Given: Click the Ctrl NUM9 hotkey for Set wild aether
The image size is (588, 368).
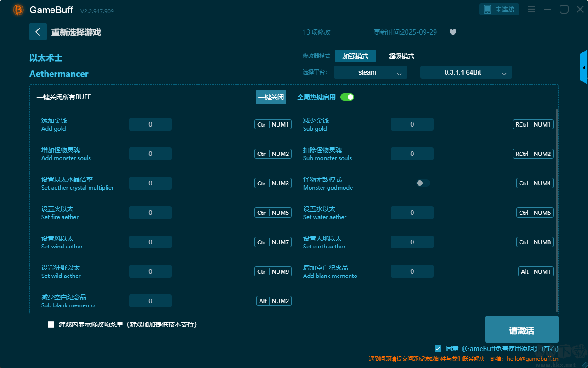Looking at the screenshot, I should (x=273, y=271).
